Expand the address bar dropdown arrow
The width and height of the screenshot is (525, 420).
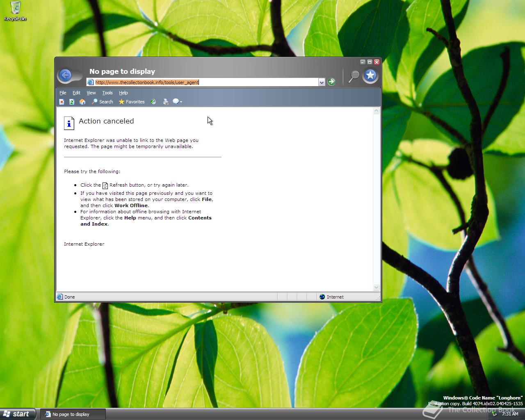tap(322, 82)
